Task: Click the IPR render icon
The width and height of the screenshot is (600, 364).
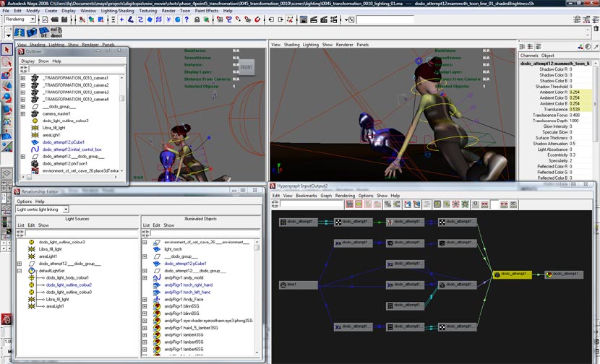Action: pyautogui.click(x=324, y=19)
